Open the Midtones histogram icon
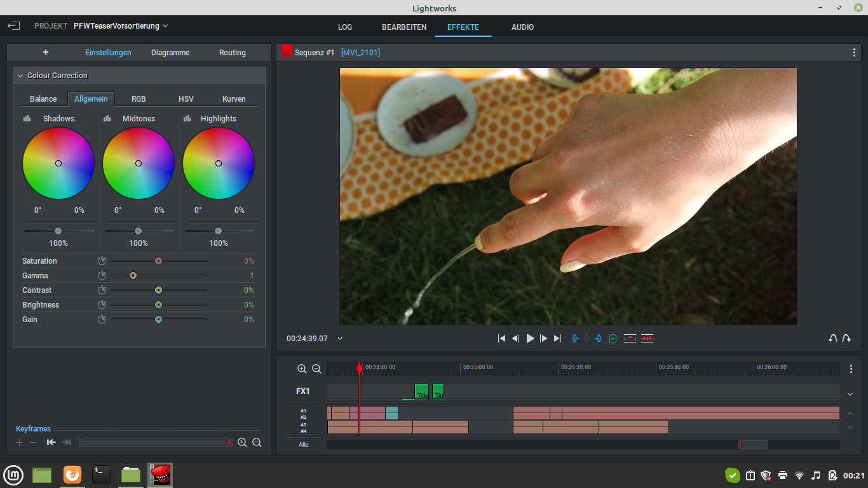Viewport: 868px width, 488px height. (107, 118)
